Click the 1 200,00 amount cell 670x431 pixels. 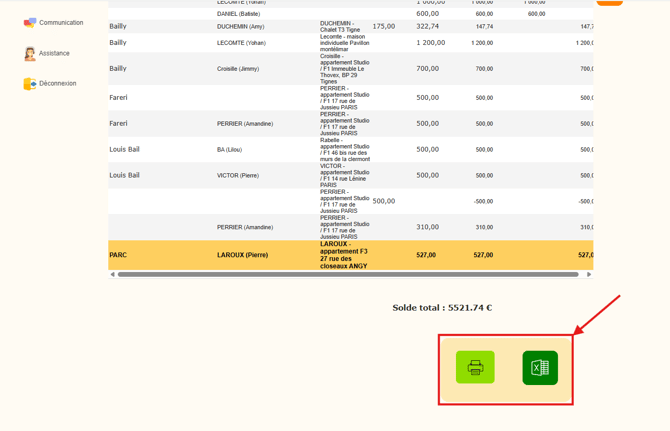coord(431,43)
